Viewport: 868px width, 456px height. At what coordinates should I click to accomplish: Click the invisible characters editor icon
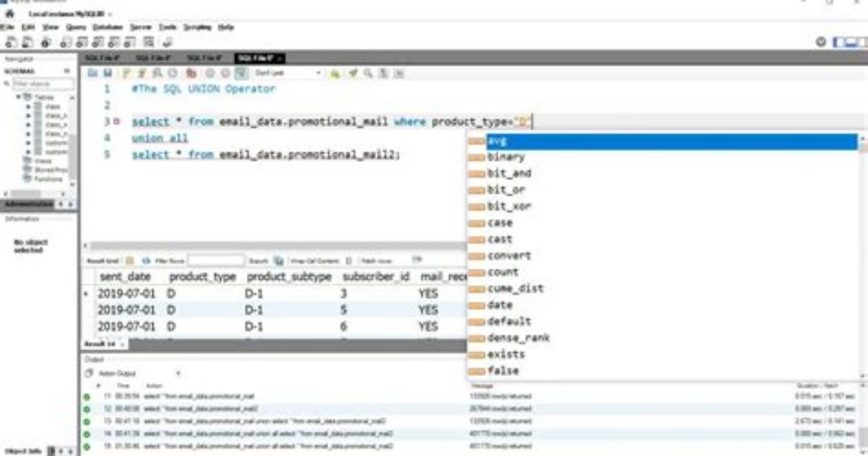click(x=384, y=73)
